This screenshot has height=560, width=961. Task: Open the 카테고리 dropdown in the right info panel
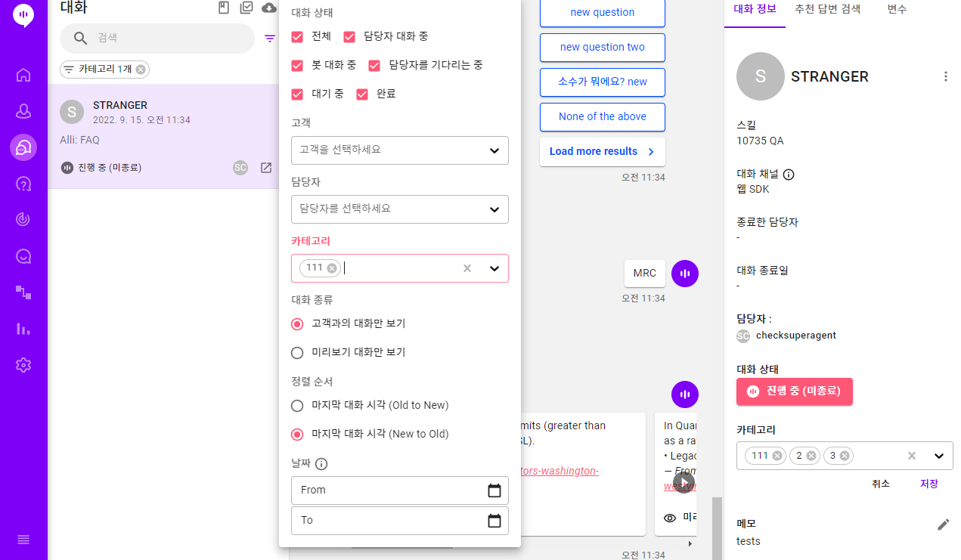[939, 456]
